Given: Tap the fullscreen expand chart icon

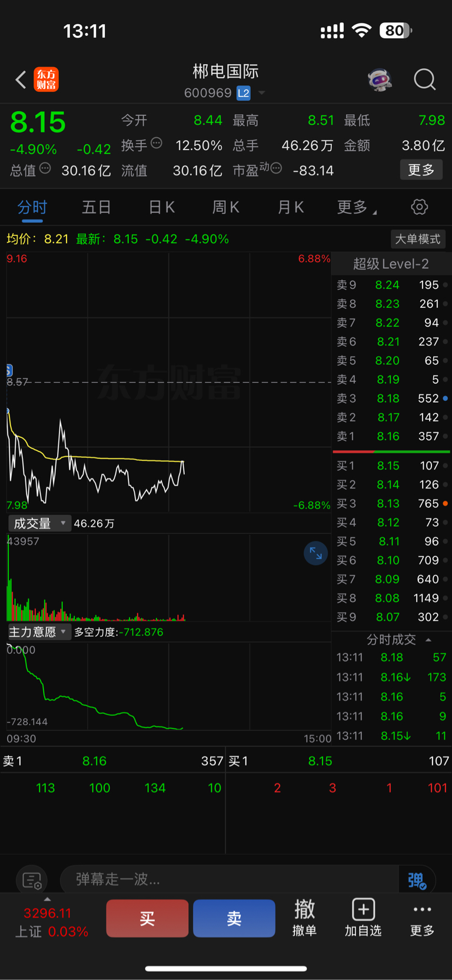Looking at the screenshot, I should point(315,553).
